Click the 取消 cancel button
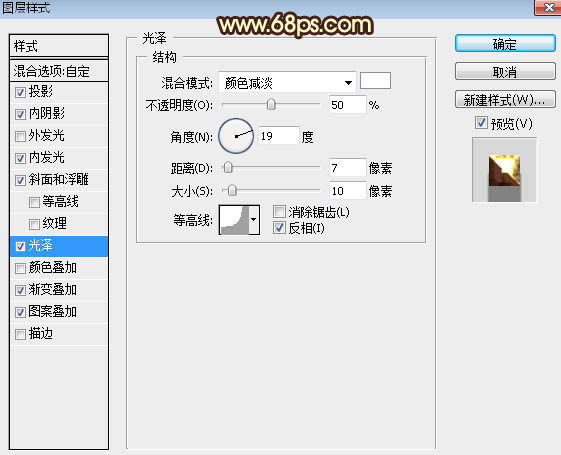Screen dimensions: 561x455 tap(505, 72)
